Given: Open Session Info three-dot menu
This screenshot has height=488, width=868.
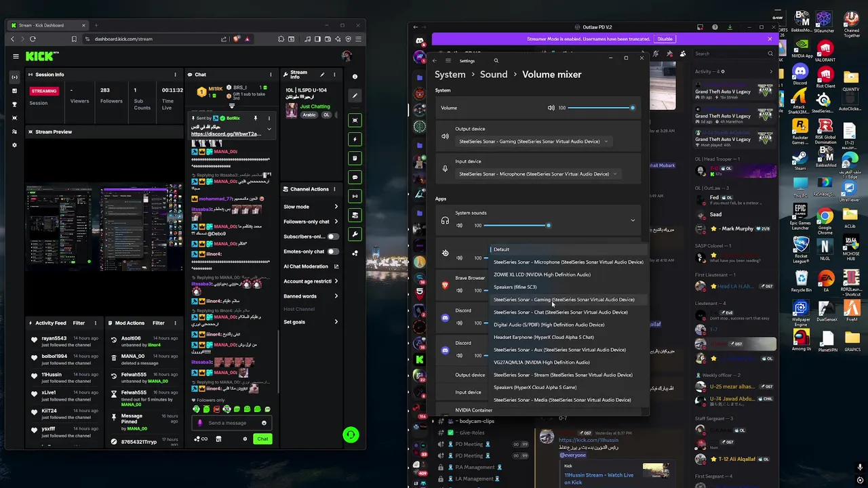Looking at the screenshot, I should point(175,75).
